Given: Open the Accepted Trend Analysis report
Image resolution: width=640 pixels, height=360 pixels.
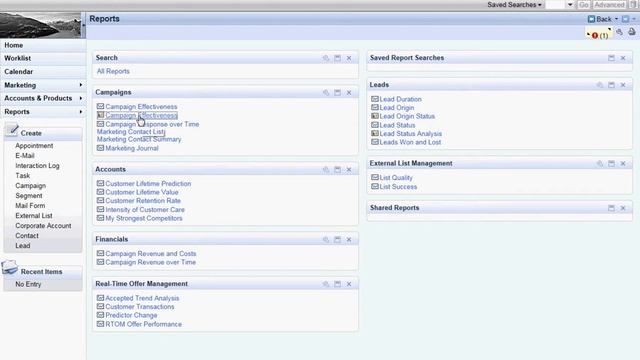Looking at the screenshot, I should pyautogui.click(x=142, y=298).
